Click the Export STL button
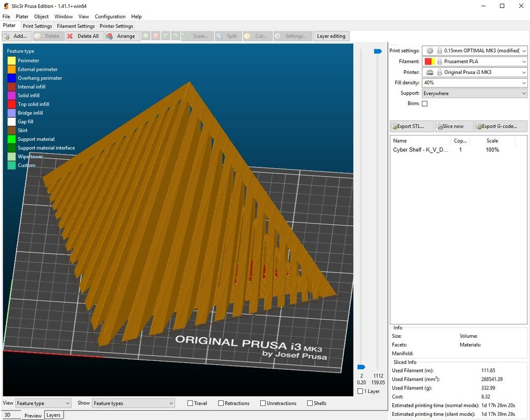This screenshot has height=420, width=530. click(411, 126)
